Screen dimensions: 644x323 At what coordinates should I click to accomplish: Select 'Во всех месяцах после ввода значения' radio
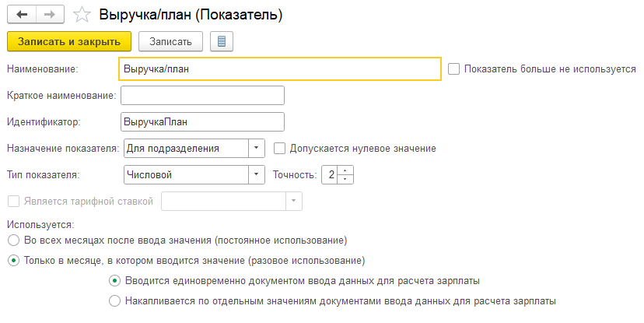point(12,240)
